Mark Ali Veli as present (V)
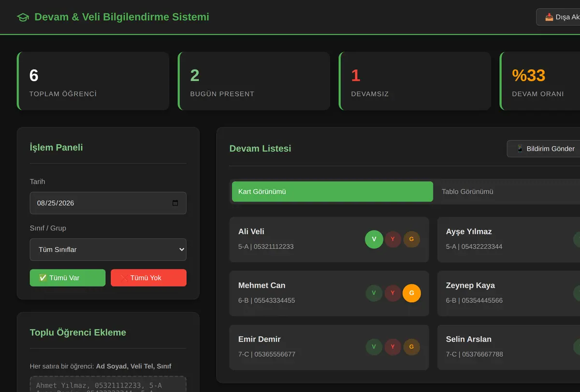 [374, 239]
